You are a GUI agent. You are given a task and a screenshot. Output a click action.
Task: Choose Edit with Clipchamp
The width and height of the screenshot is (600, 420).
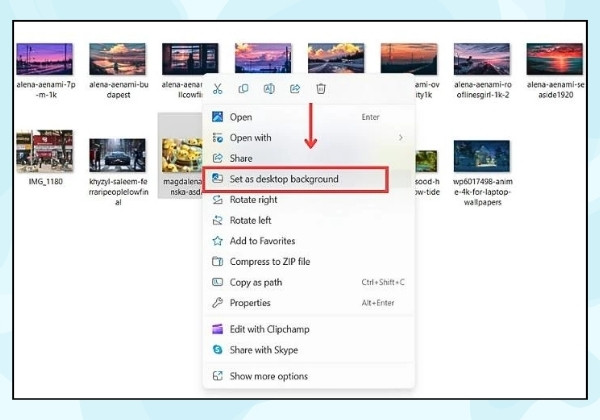coord(308,329)
